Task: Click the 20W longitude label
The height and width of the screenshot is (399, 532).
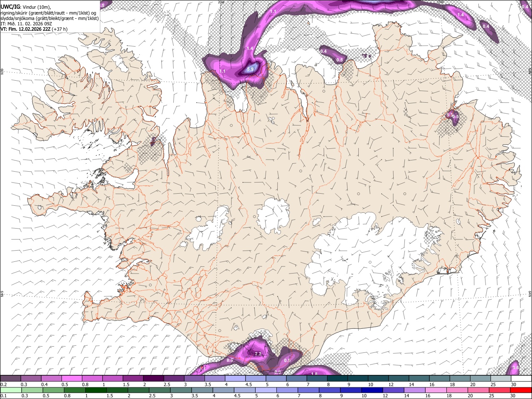Action: (221, 2)
